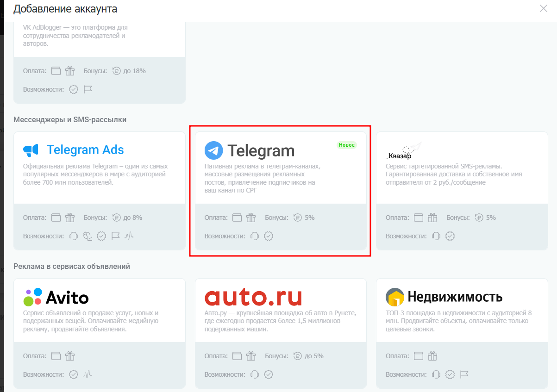Click the bank card icon in Квазар card
This screenshot has width=557, height=392.
419,218
